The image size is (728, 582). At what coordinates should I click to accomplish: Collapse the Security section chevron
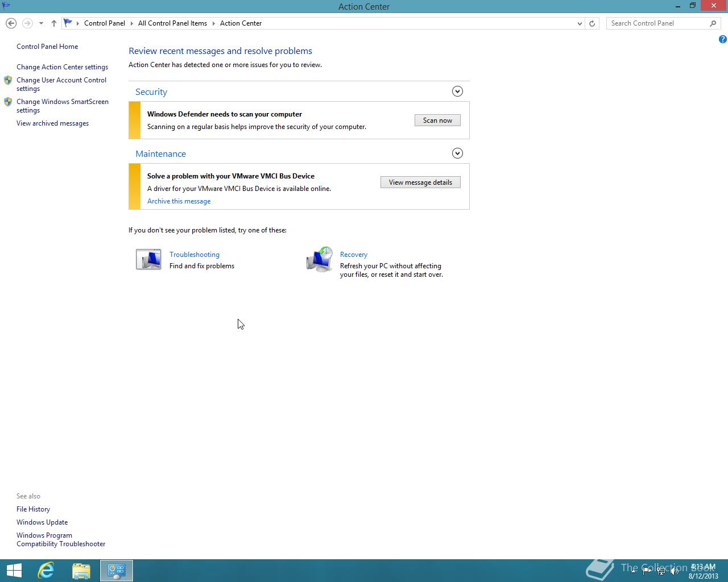(457, 92)
